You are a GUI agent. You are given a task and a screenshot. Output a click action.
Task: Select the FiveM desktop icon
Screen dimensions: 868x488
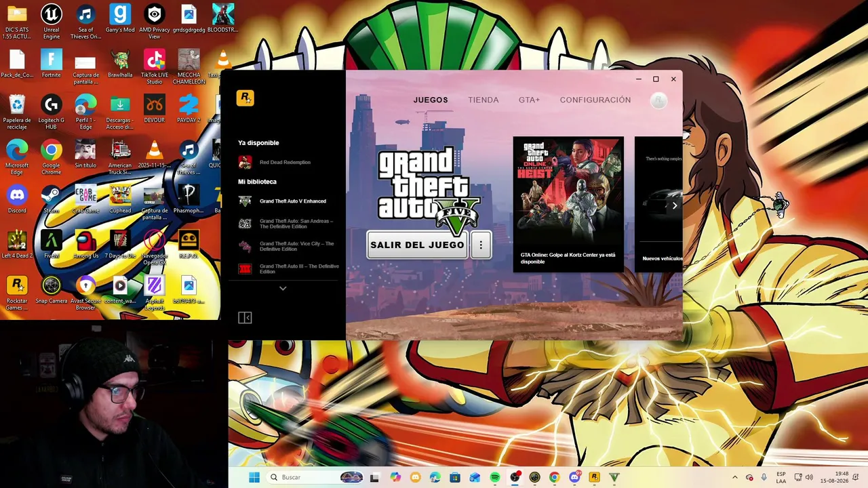(x=52, y=245)
